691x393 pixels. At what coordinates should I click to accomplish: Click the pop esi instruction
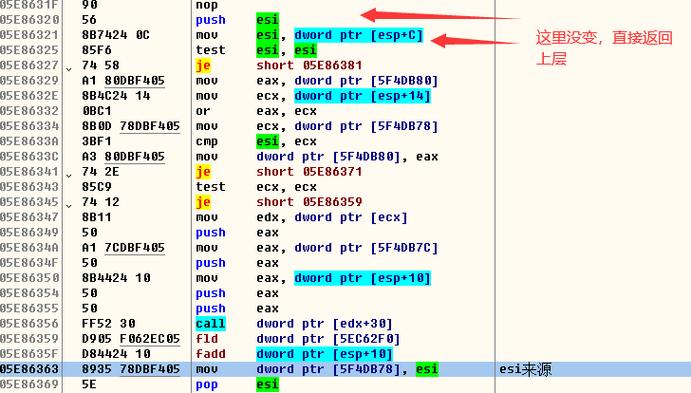tap(237, 385)
